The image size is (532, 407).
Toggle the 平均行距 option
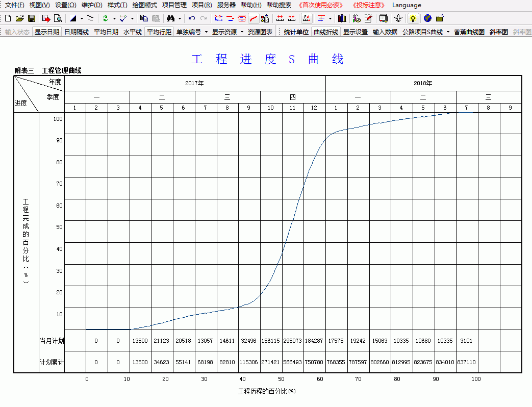point(159,32)
